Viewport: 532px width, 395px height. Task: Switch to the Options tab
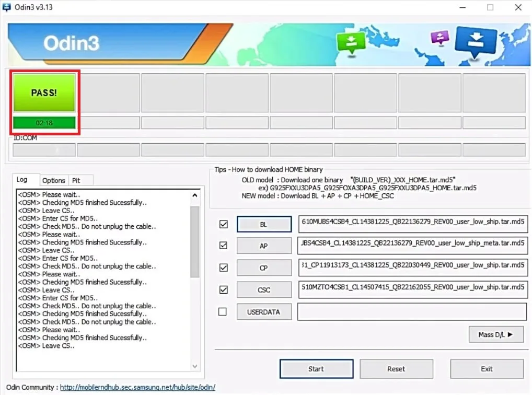(54, 181)
